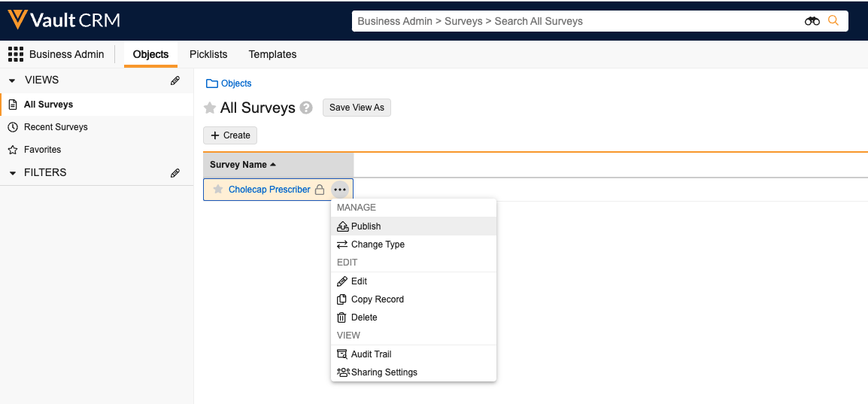Click the pencil icon next to VIEWS
Image resolution: width=868 pixels, height=404 pixels.
(x=175, y=80)
